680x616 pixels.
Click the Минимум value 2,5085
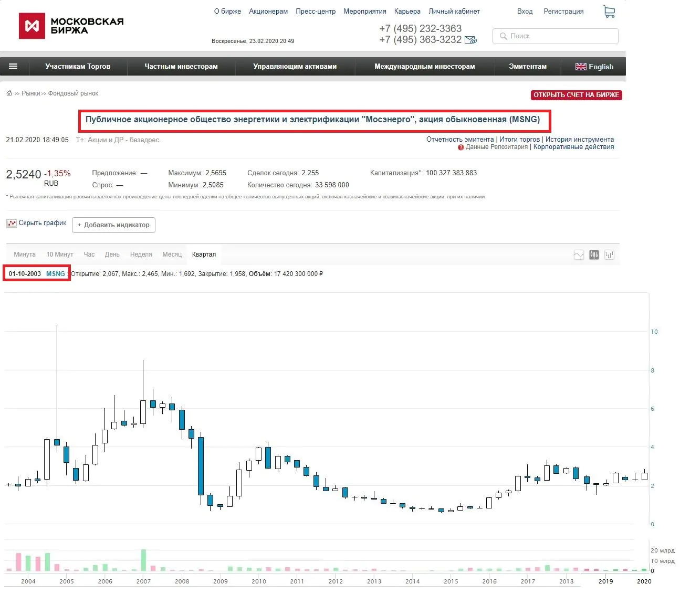213,185
